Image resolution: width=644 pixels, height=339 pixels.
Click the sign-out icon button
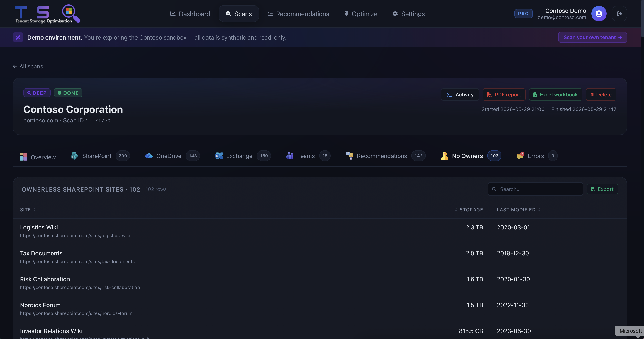619,14
